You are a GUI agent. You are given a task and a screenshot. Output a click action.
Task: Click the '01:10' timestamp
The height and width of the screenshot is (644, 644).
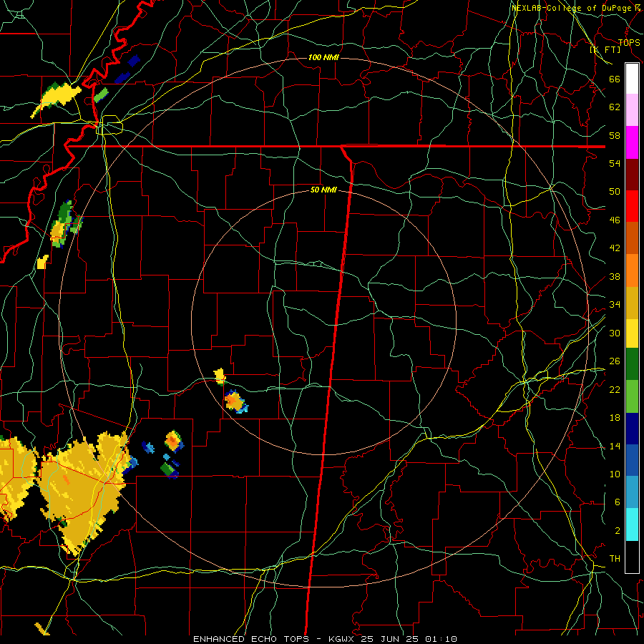(441, 639)
